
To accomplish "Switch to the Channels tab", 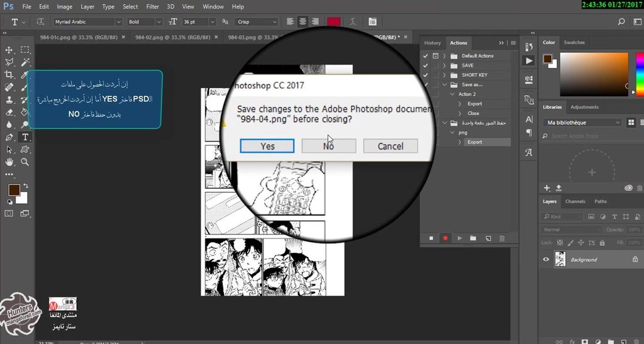I will click(x=575, y=201).
